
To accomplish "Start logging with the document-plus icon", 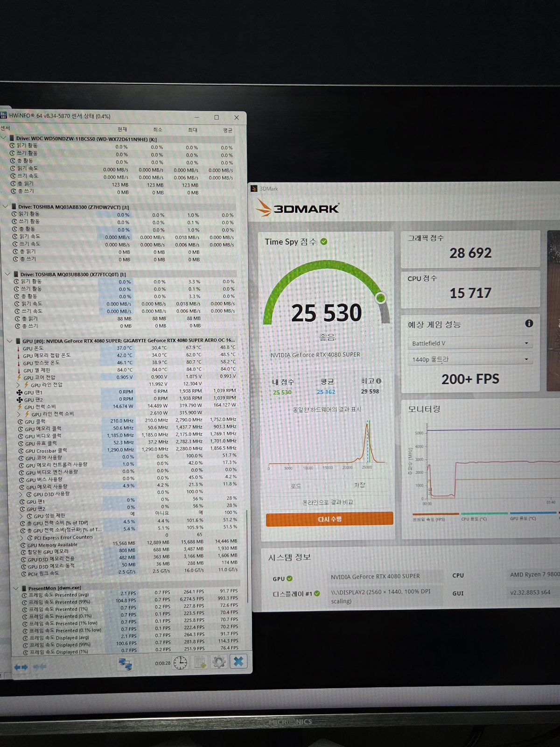I will pos(200,662).
